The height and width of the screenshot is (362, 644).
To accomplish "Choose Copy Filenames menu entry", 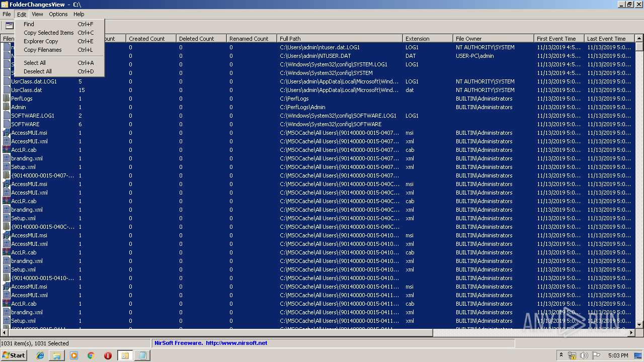I will 59,50.
